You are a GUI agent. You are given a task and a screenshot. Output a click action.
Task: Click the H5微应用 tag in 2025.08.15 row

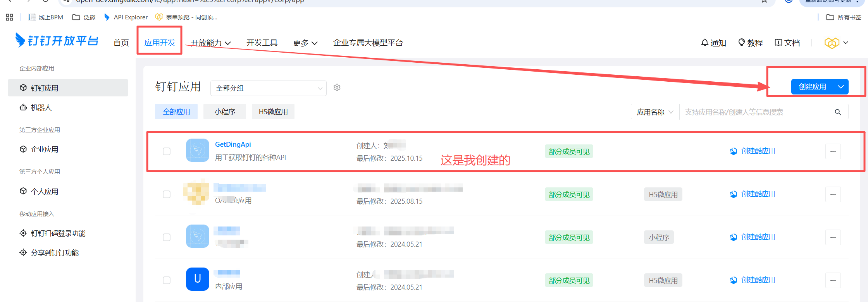pos(663,194)
